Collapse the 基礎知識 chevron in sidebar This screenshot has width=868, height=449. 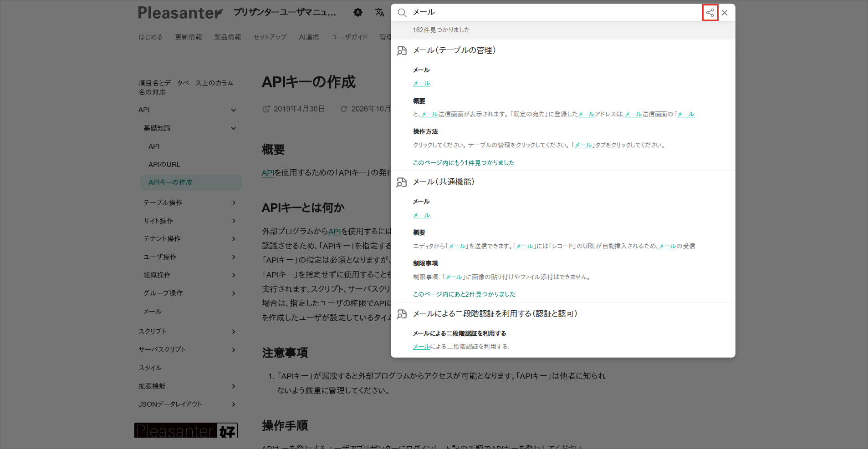point(234,128)
